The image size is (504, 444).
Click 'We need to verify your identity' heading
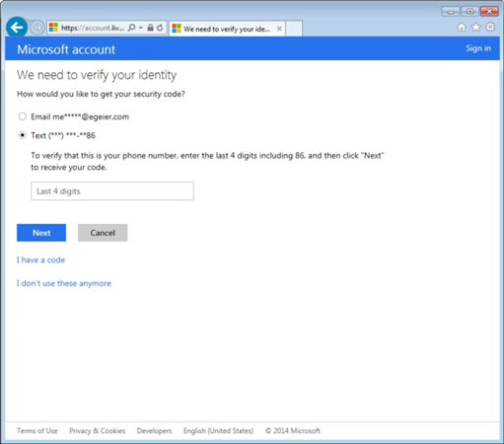click(97, 75)
